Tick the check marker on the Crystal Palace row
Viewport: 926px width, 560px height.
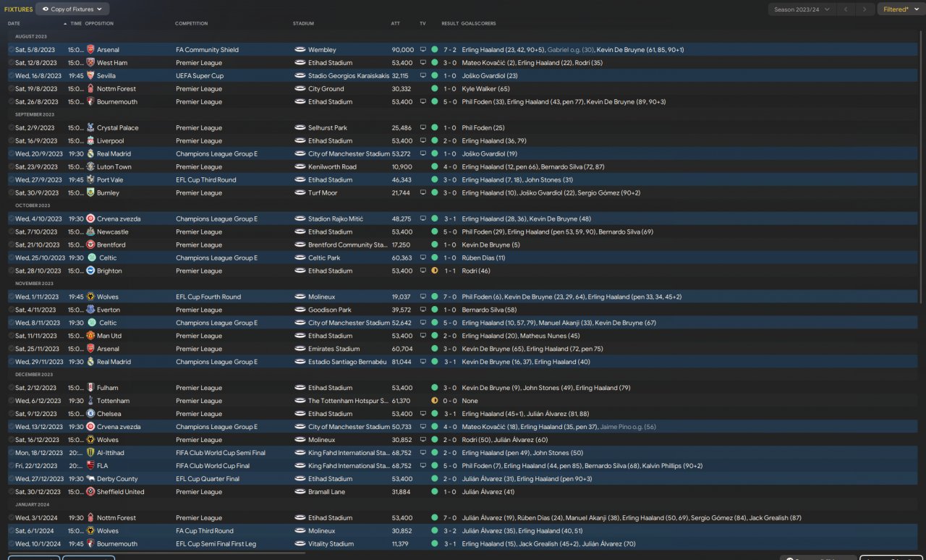tap(11, 128)
